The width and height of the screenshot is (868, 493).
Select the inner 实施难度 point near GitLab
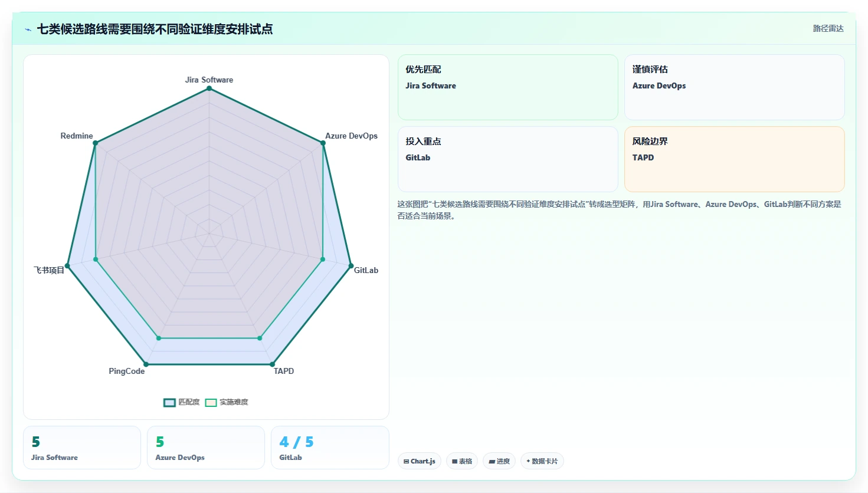pos(322,259)
